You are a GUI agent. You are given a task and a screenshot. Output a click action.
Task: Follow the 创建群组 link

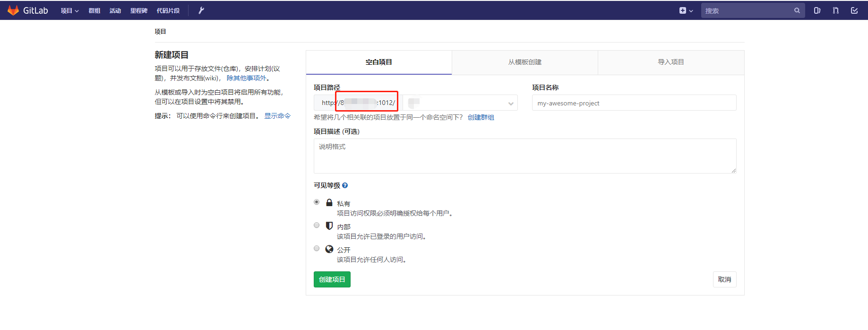click(x=481, y=117)
